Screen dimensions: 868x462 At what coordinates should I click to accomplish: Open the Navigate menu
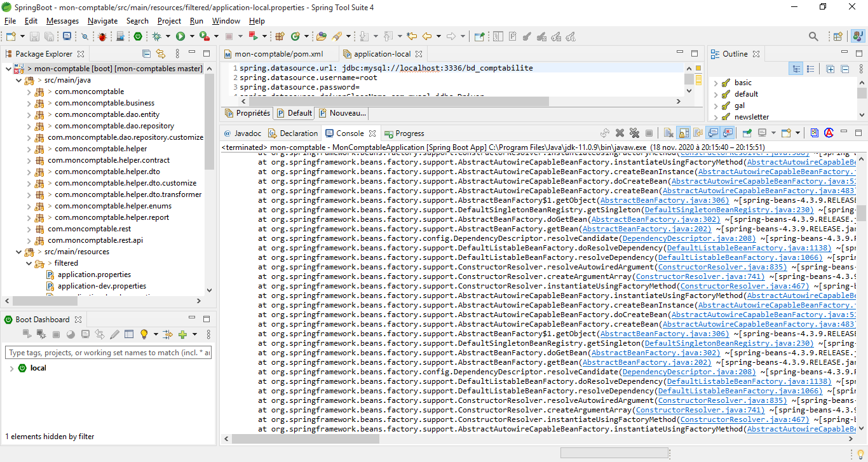(102, 21)
